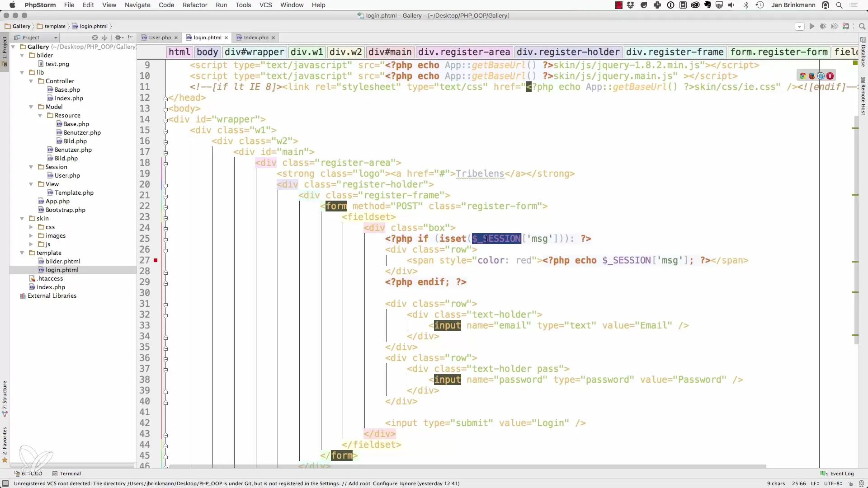Screen dimensions: 868x488
Task: Open page in Chrome browser icon
Action: pos(803,76)
